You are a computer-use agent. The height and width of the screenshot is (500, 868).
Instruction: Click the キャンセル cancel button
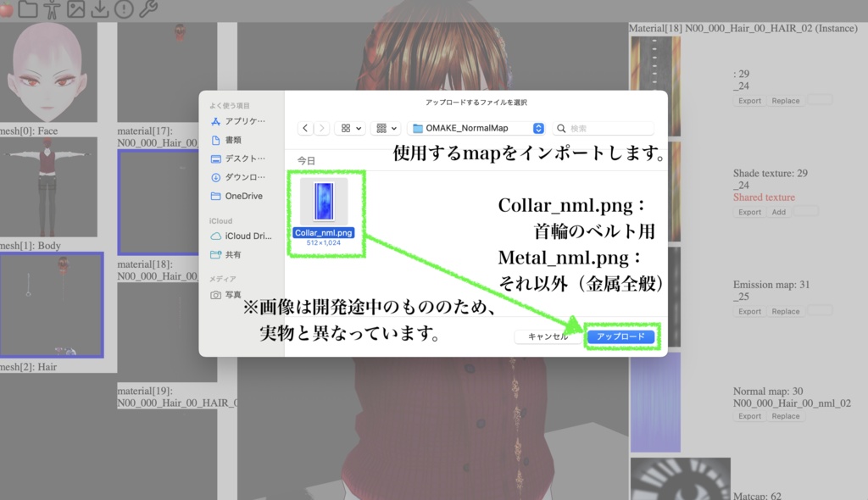[x=548, y=336]
